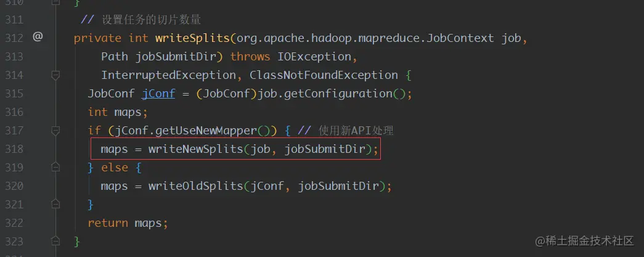Select InterruptedException on line 314
Image resolution: width=644 pixels, height=257 pixels.
coord(168,75)
